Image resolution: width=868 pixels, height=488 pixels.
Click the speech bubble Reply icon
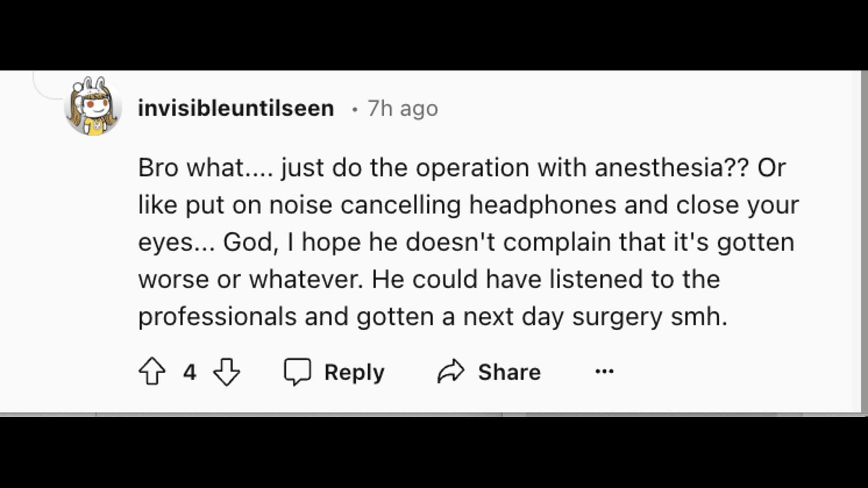pyautogui.click(x=297, y=371)
